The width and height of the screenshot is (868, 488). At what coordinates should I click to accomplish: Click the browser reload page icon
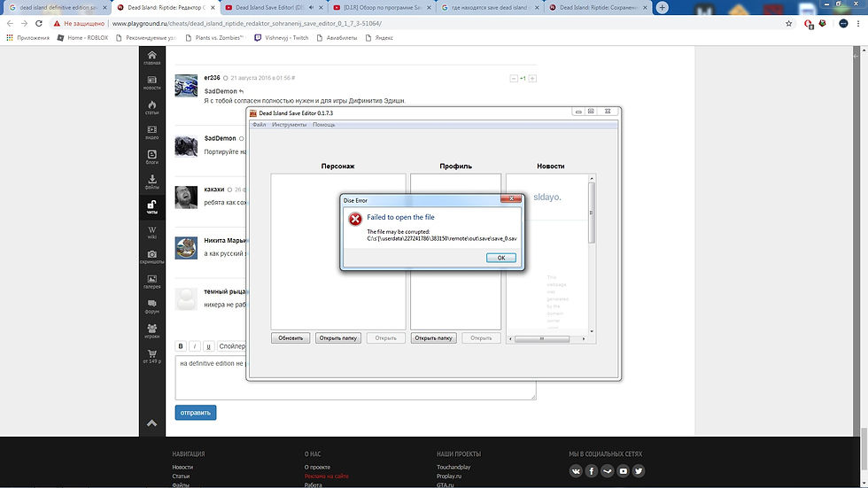click(39, 23)
